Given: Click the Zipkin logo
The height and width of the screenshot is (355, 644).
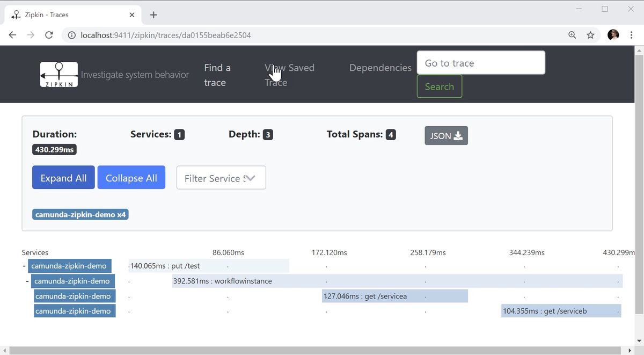Looking at the screenshot, I should tap(59, 75).
